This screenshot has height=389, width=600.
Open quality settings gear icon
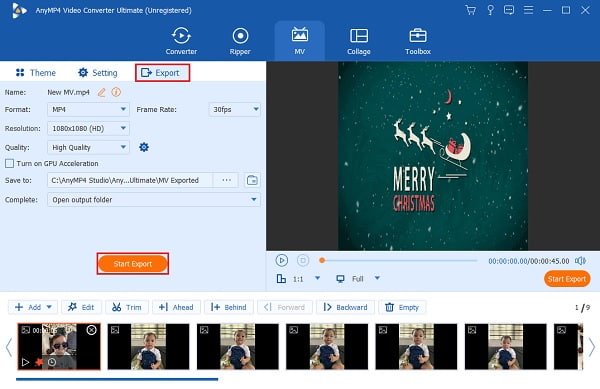point(144,147)
